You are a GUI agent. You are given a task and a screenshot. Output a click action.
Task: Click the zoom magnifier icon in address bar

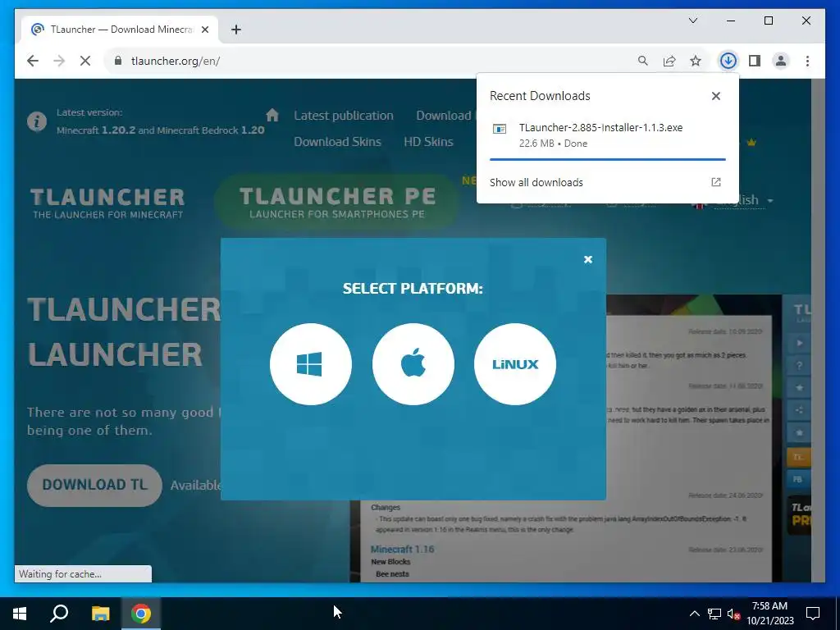coord(643,61)
